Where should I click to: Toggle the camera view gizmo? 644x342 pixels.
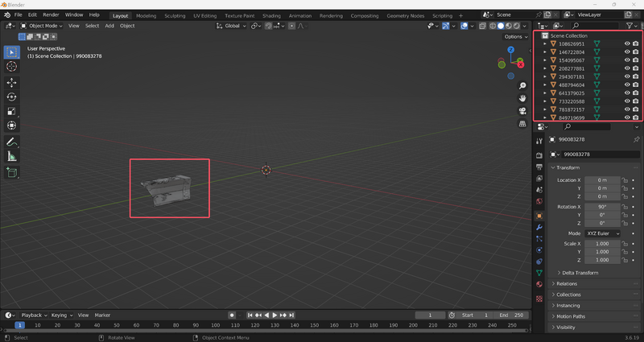pyautogui.click(x=522, y=111)
